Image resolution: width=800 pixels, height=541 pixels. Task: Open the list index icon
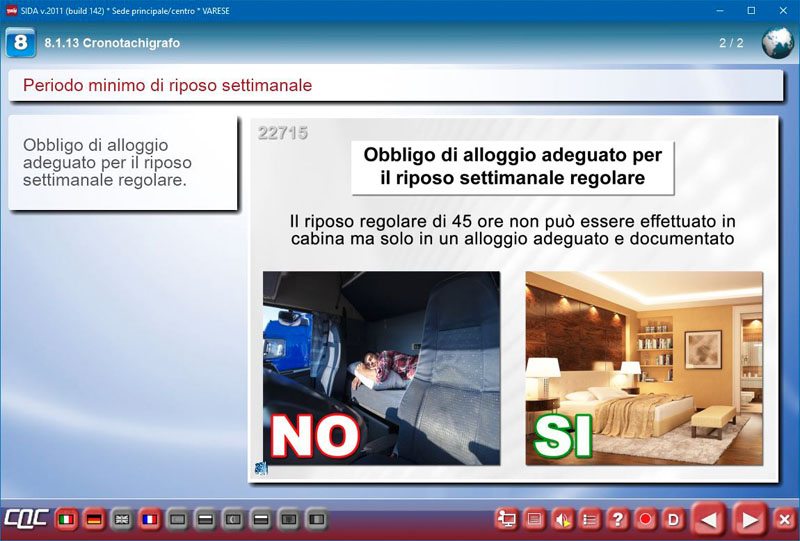[x=591, y=519]
